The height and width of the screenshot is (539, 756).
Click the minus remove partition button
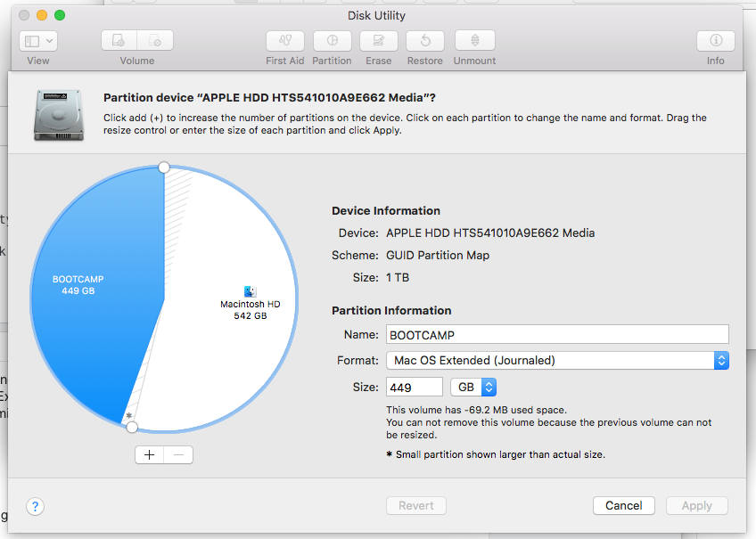tap(178, 454)
